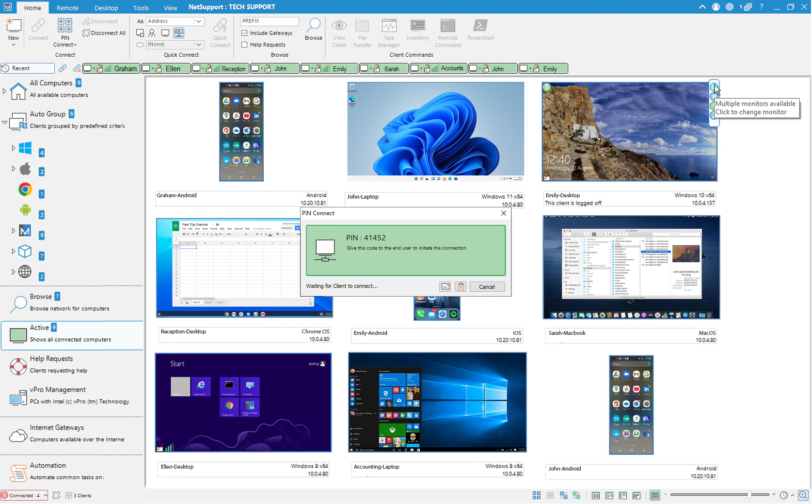Enable the Help Requests checkbox

pos(244,44)
